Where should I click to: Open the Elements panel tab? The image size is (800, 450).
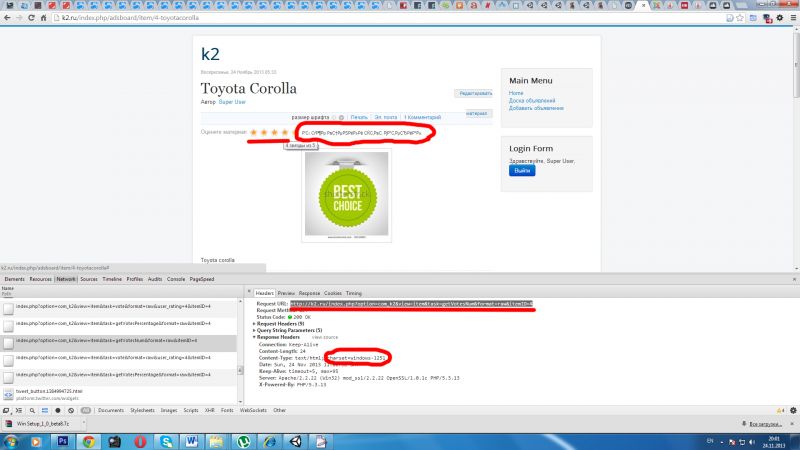pos(14,280)
